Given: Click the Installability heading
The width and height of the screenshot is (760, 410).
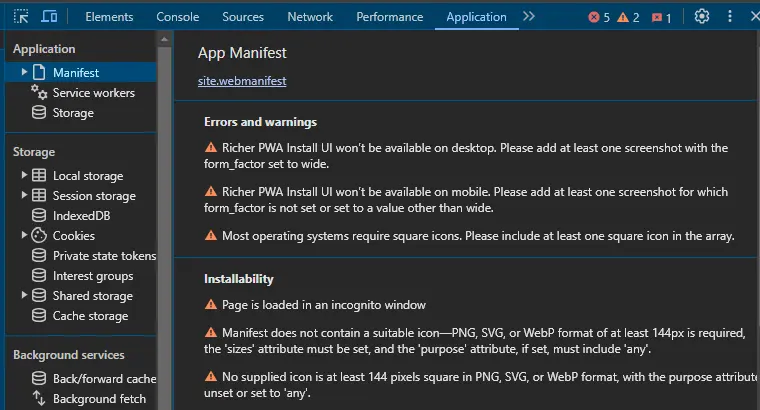Looking at the screenshot, I should click(238, 279).
